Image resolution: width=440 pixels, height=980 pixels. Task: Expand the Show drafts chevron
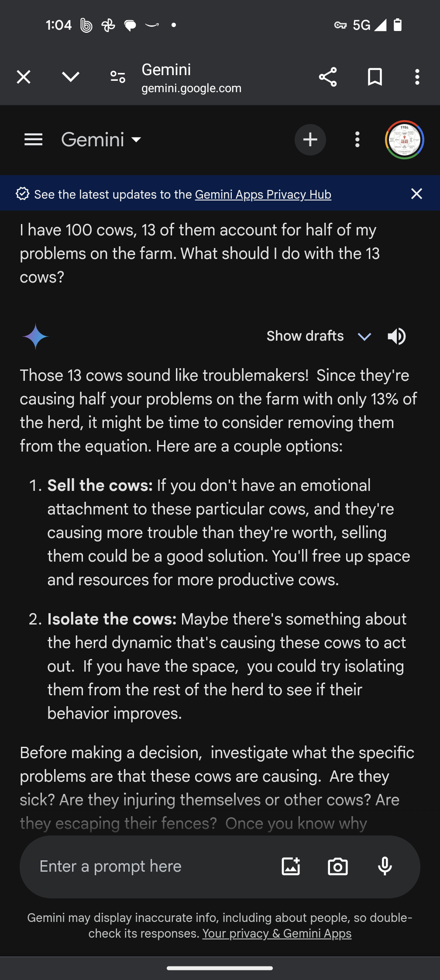tap(364, 336)
